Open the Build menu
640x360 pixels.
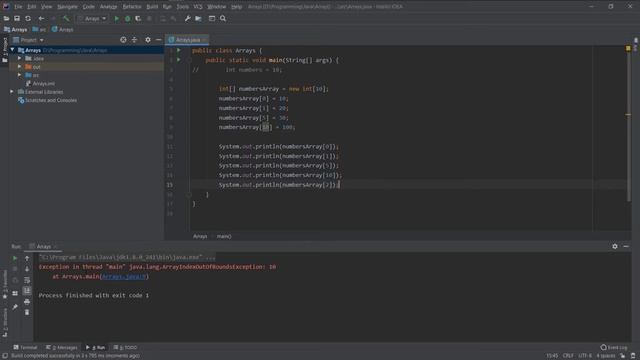[152, 7]
